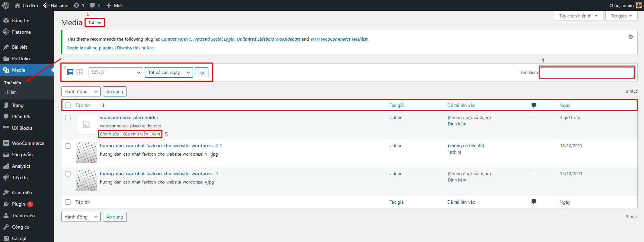Sort by comments bubble in header row
644x242 pixels.
point(534,105)
